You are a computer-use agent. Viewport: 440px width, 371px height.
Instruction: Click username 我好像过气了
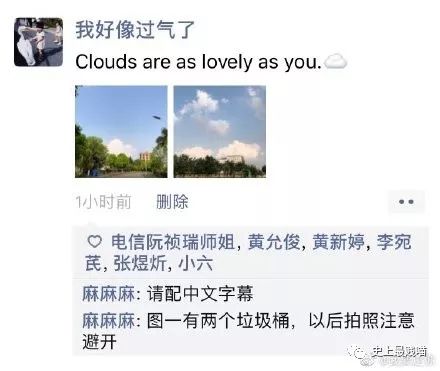pyautogui.click(x=135, y=30)
